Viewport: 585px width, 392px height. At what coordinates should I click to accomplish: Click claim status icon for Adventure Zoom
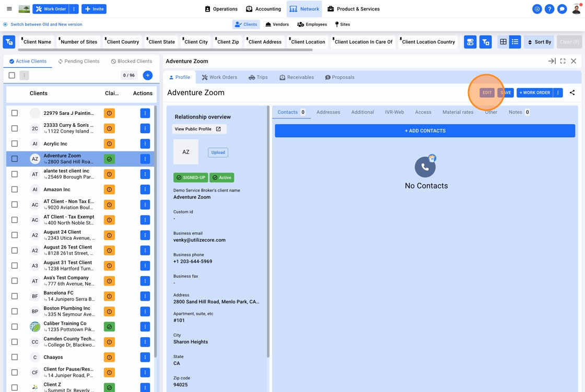click(109, 159)
